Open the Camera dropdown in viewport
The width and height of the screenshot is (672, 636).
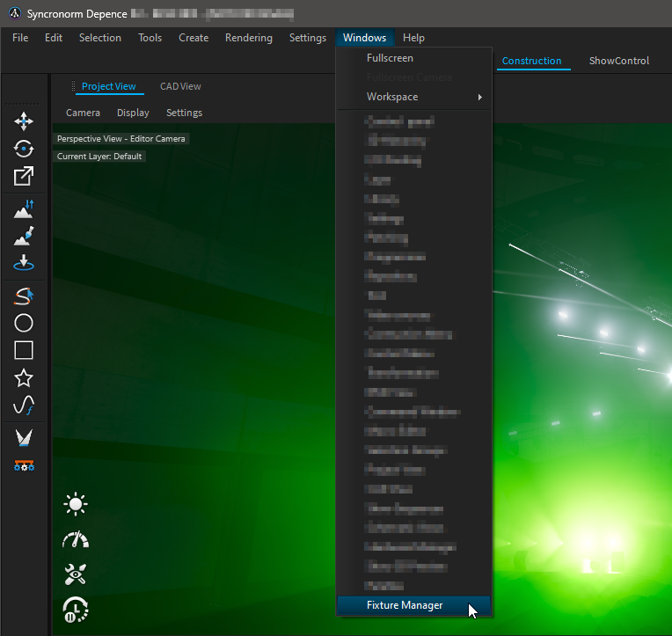83,113
